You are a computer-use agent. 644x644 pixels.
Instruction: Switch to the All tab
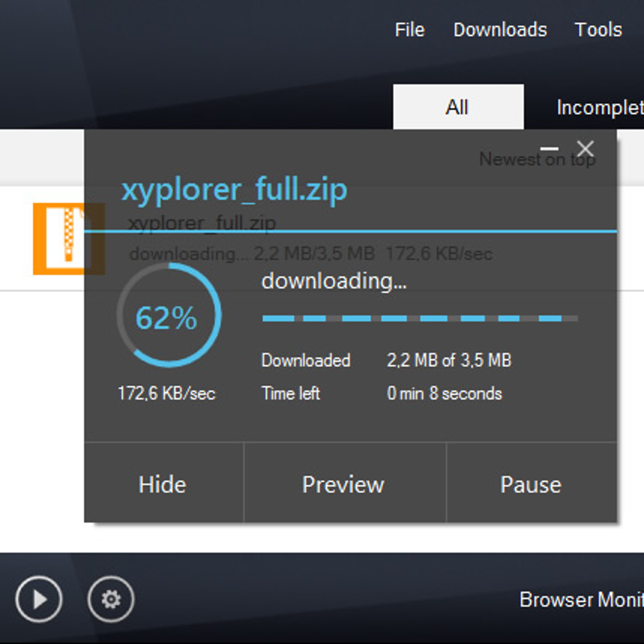(x=458, y=107)
